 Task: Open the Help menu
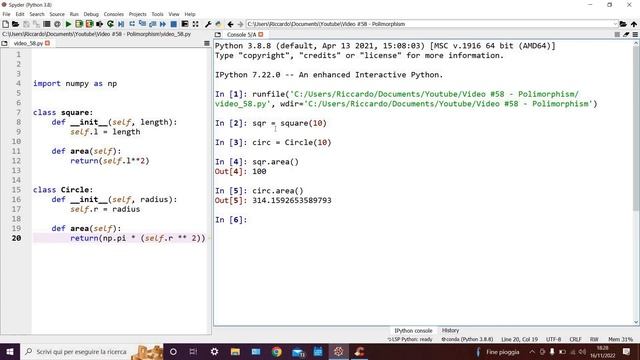[190, 14]
